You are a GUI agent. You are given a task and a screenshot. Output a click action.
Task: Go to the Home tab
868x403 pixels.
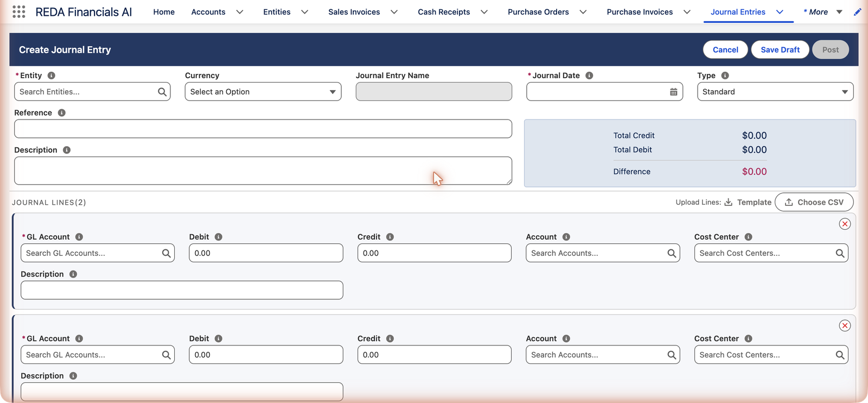point(164,12)
